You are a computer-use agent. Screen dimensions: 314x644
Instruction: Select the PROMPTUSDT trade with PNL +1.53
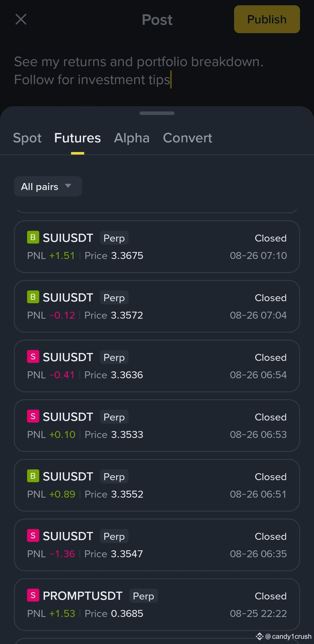click(157, 604)
